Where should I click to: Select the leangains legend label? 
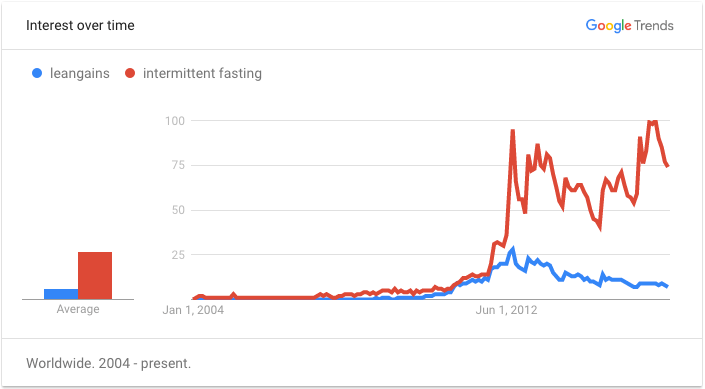click(80, 73)
